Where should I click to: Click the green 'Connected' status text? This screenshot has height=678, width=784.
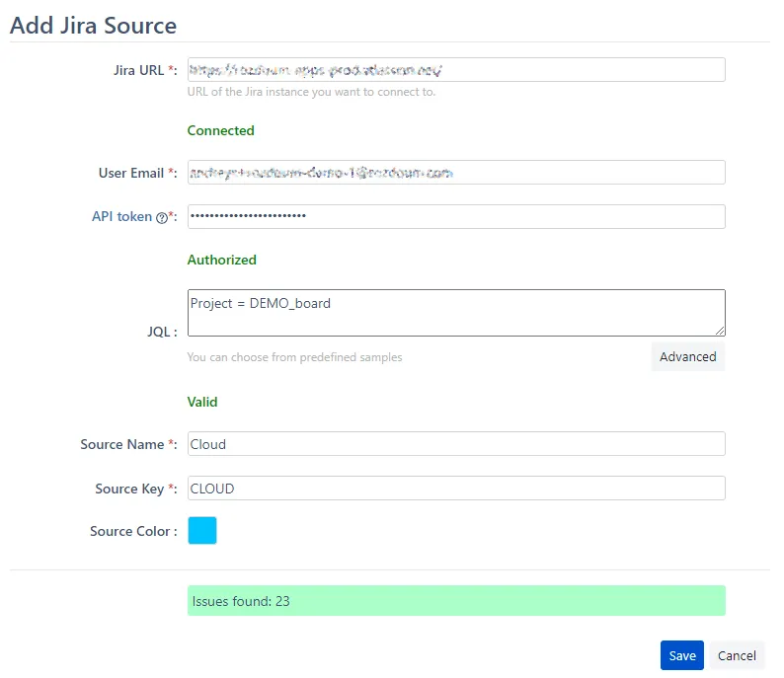[x=220, y=130]
